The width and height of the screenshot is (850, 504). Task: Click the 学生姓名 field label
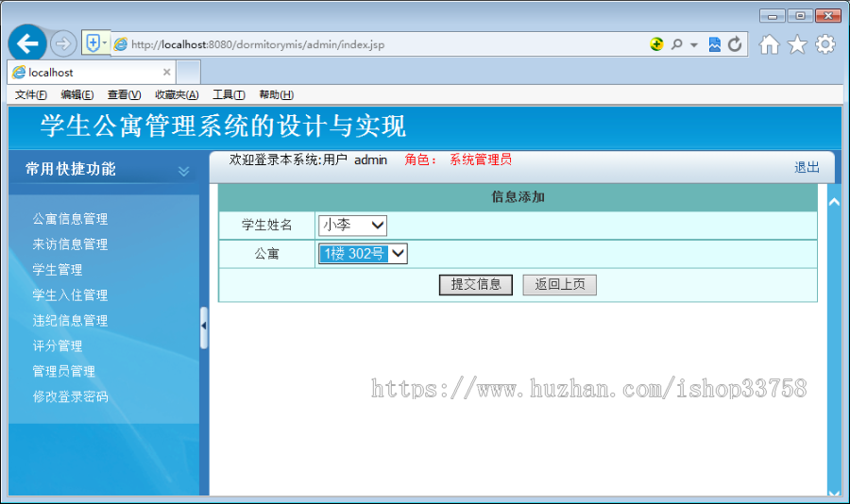266,226
